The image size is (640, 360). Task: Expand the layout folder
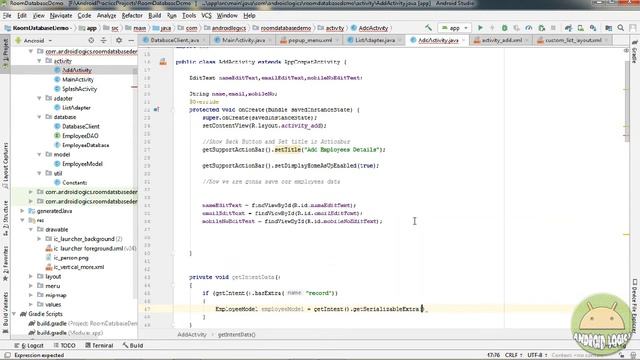click(x=31, y=277)
